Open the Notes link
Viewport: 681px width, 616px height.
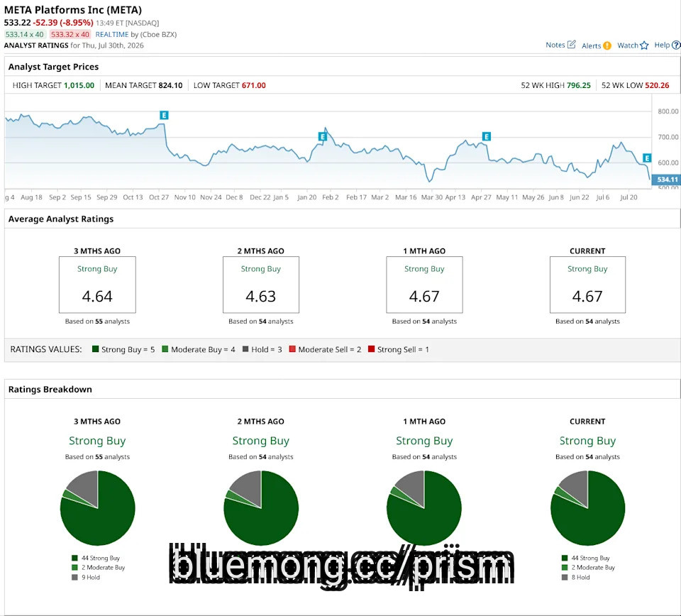pos(555,45)
